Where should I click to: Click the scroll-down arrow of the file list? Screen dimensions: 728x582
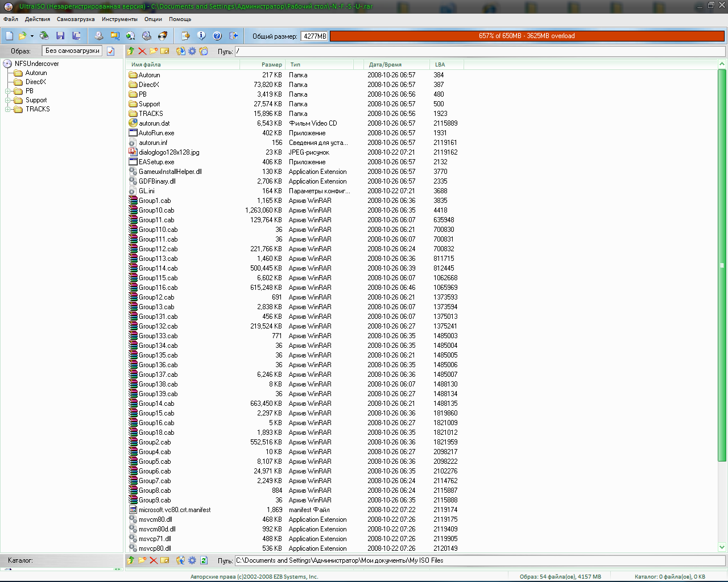[722, 548]
